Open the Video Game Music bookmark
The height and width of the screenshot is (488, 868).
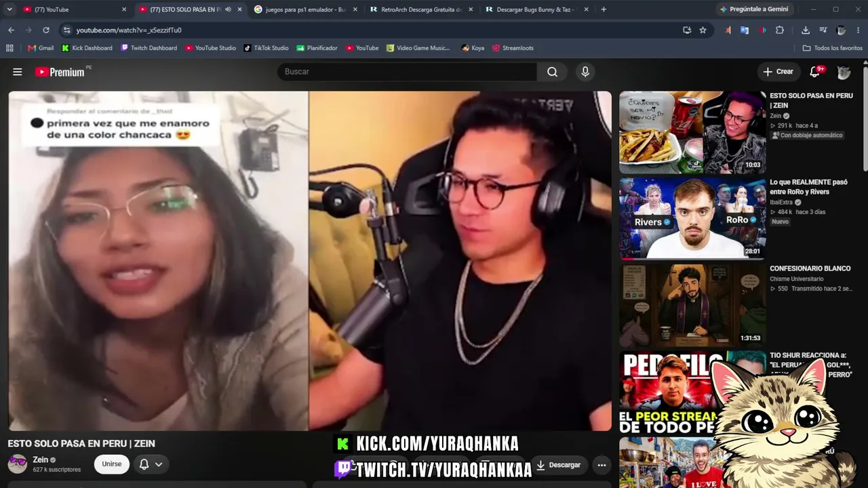418,48
